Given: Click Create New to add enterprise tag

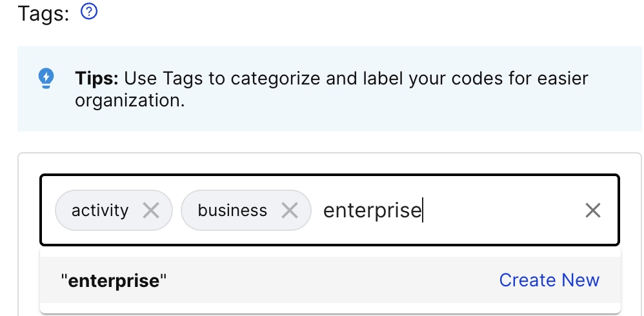Looking at the screenshot, I should click(x=549, y=281).
